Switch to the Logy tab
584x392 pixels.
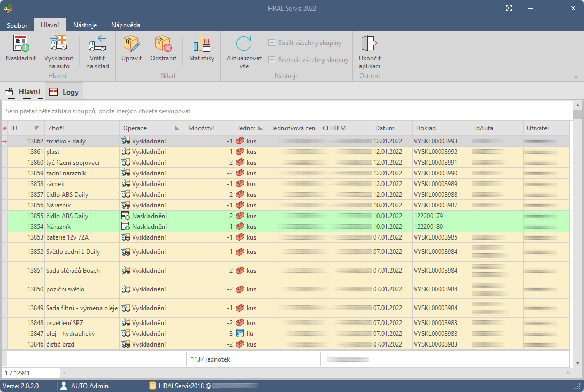[64, 92]
